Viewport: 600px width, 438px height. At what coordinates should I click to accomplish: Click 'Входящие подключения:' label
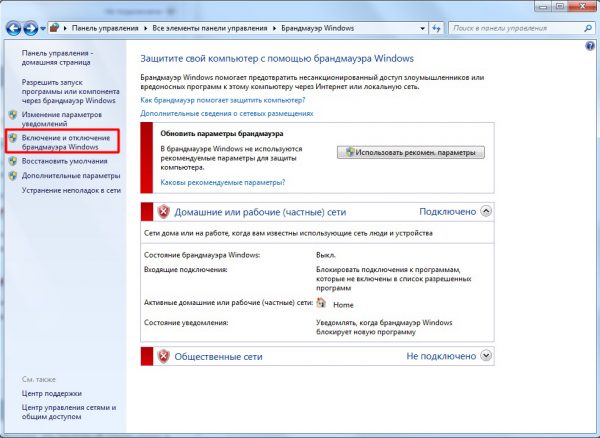(x=186, y=270)
